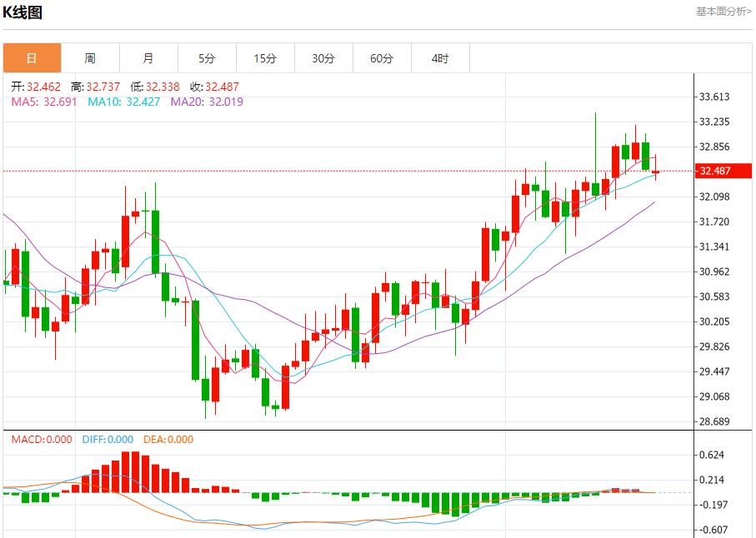
Task: Click the MA20 indicator label
Action: (x=207, y=102)
